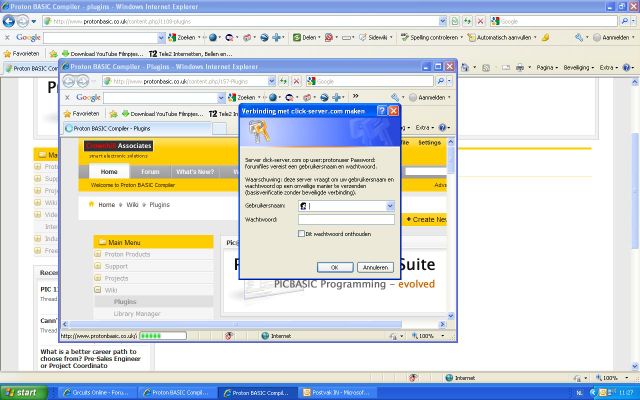Image resolution: width=640 pixels, height=400 pixels.
Task: Click highlighter marker icon on rear Google toolbar
Action: 545,38
